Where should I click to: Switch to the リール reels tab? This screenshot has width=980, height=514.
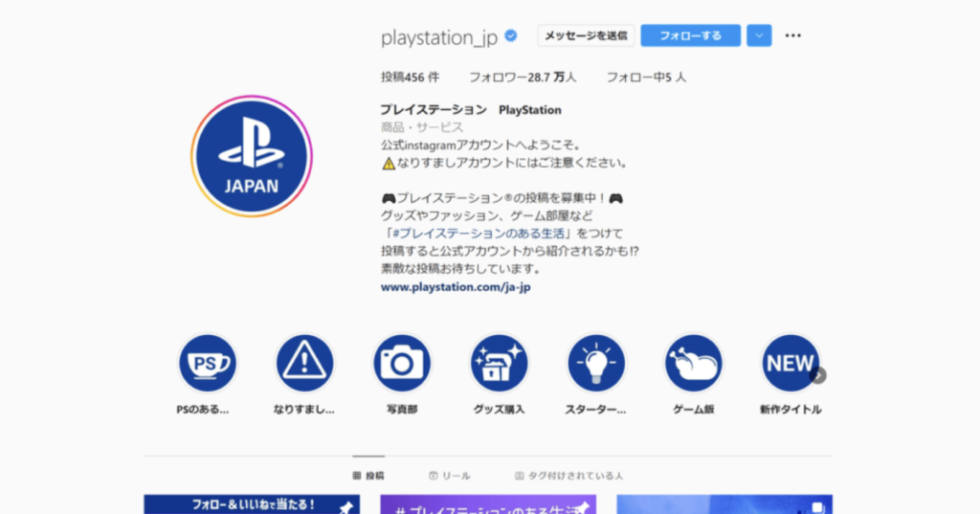click(450, 475)
